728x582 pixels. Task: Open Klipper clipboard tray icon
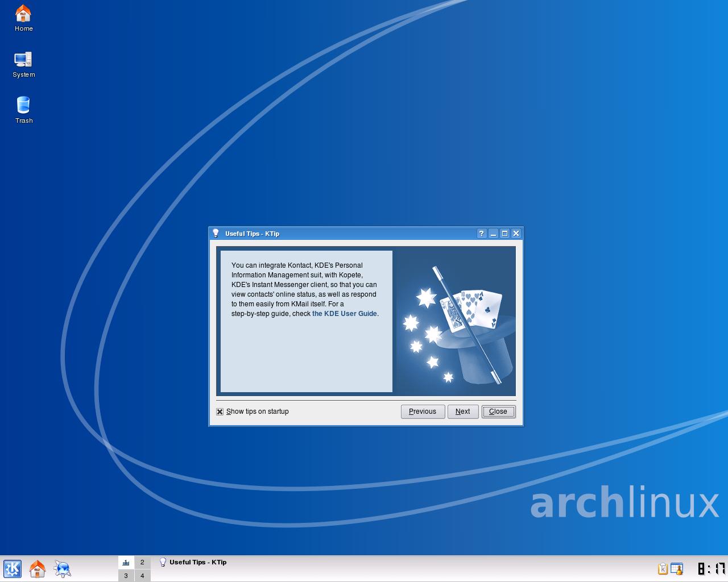(x=663, y=569)
